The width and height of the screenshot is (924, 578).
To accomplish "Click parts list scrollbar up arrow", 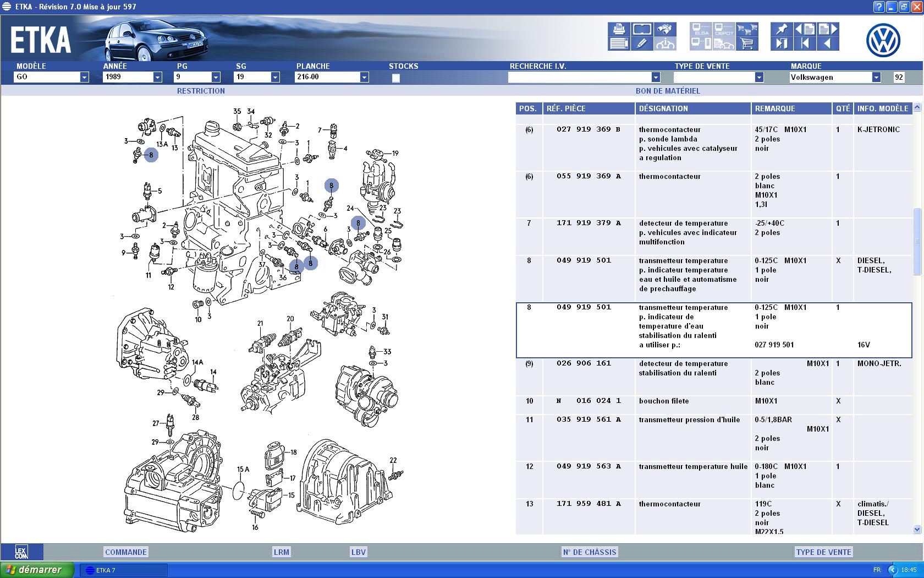I will click(917, 107).
